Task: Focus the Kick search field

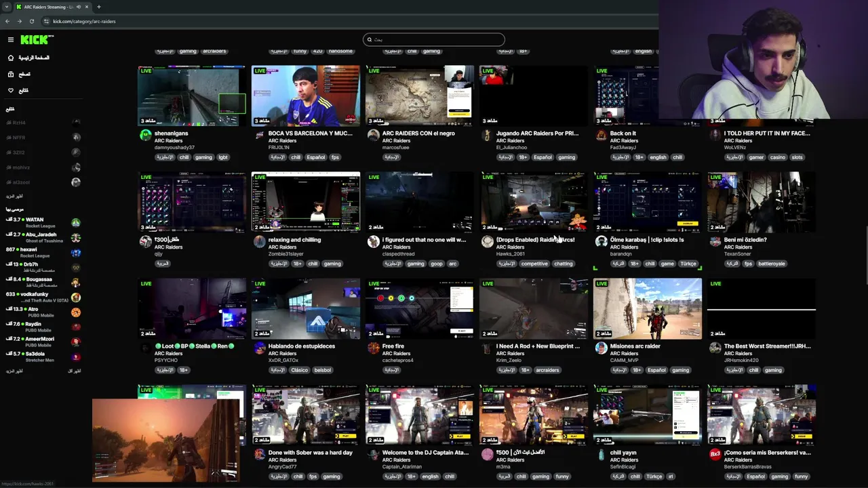Action: point(434,39)
